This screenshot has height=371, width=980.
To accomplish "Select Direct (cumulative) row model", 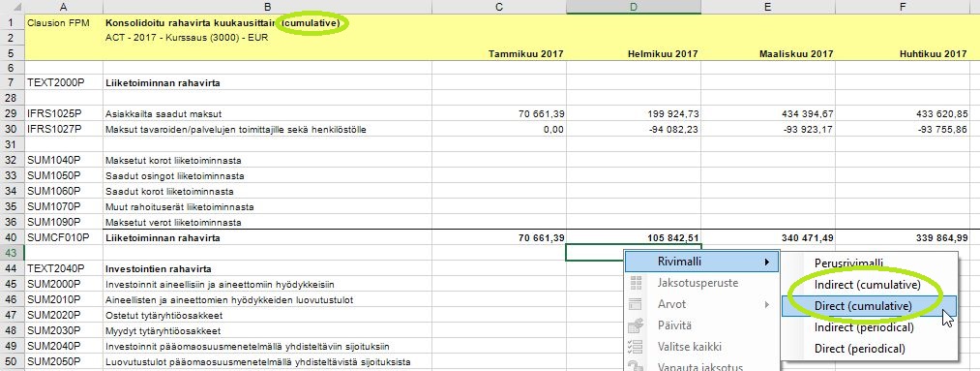I will click(863, 306).
